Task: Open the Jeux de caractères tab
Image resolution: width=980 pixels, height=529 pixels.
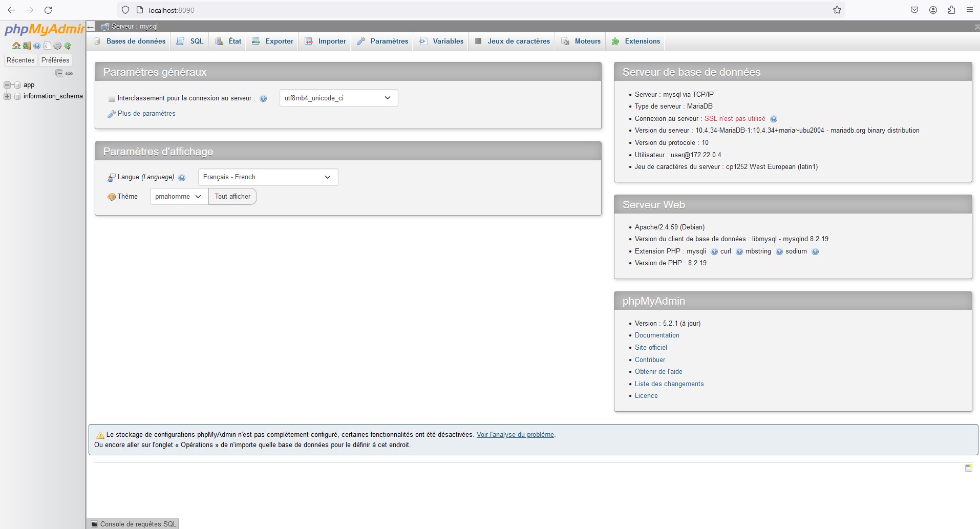Action: click(x=512, y=41)
